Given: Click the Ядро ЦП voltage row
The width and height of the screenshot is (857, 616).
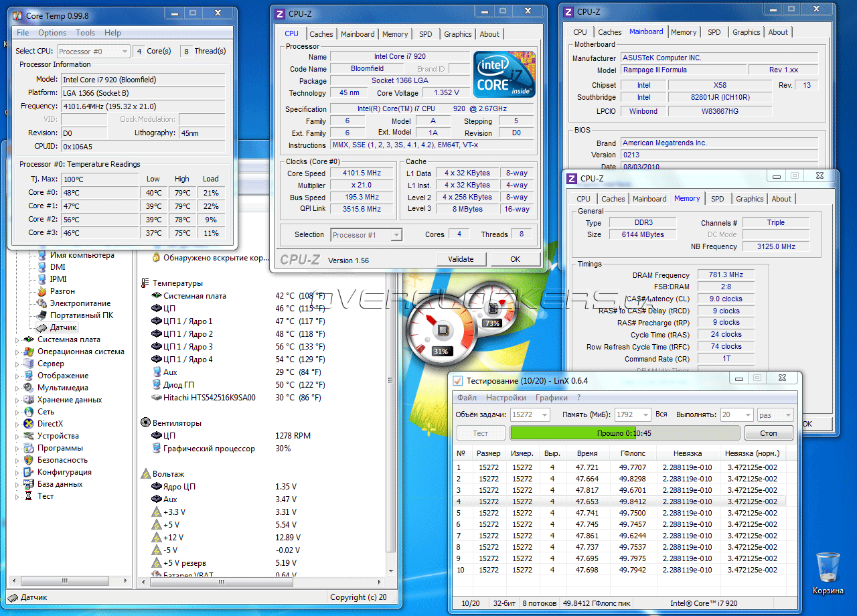Looking at the screenshot, I should point(226,487).
